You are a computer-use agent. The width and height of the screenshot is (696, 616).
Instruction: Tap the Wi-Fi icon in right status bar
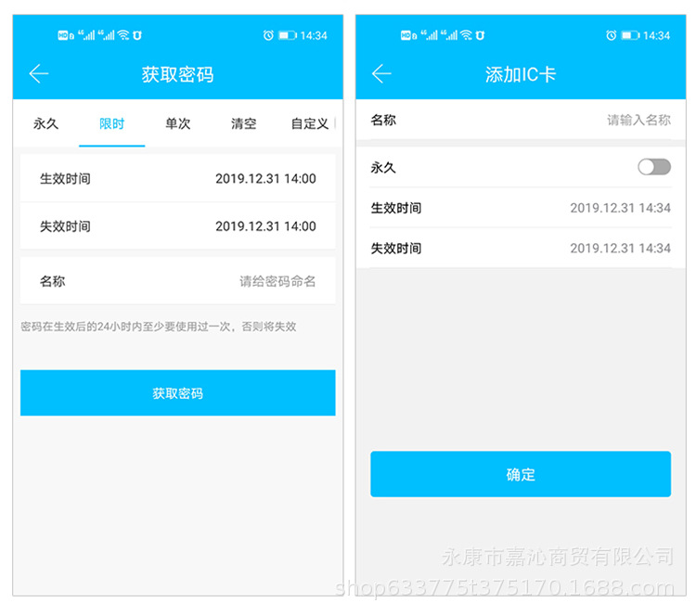(466, 35)
